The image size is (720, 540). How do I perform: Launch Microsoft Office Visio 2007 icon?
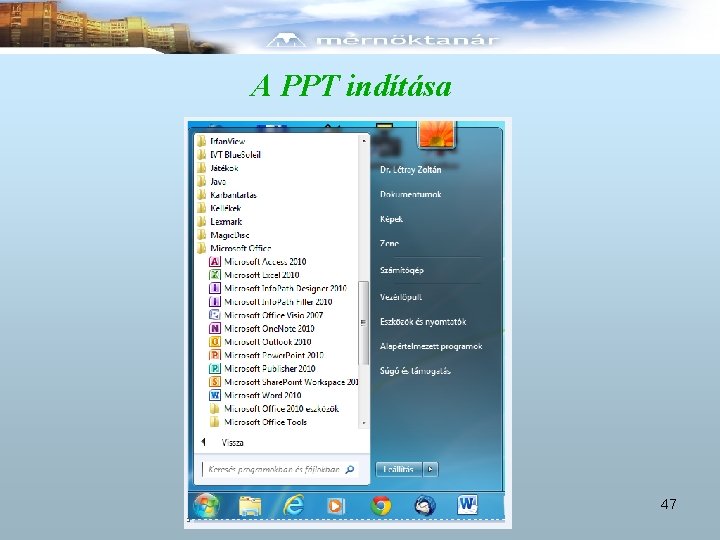(214, 315)
